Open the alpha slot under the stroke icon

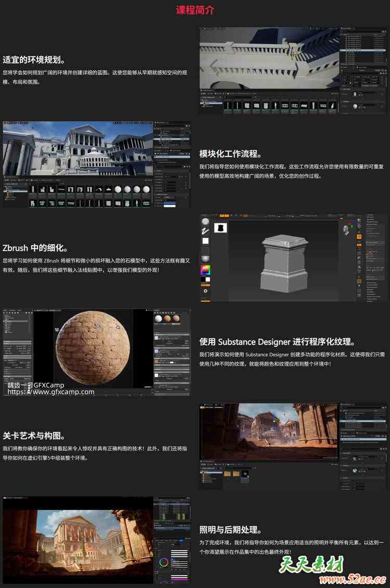tap(205, 241)
